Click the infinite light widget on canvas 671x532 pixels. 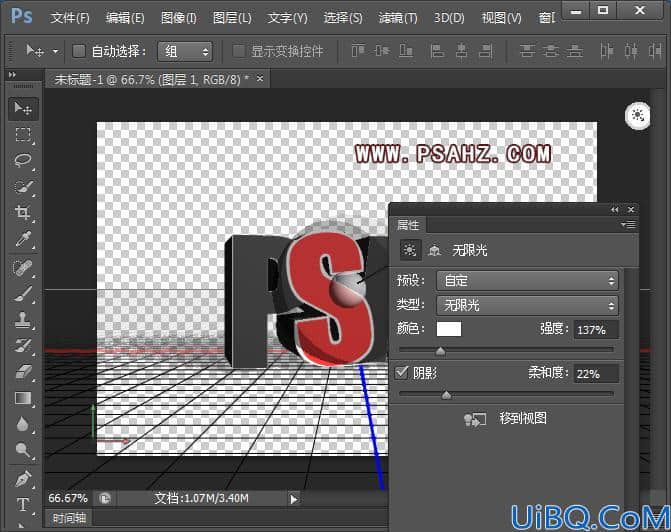(x=637, y=116)
